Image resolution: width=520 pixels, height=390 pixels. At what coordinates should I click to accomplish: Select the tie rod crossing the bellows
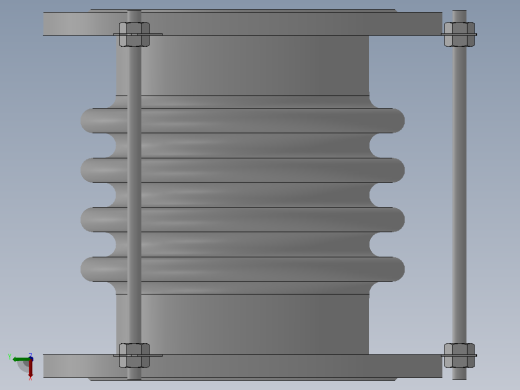(x=134, y=194)
